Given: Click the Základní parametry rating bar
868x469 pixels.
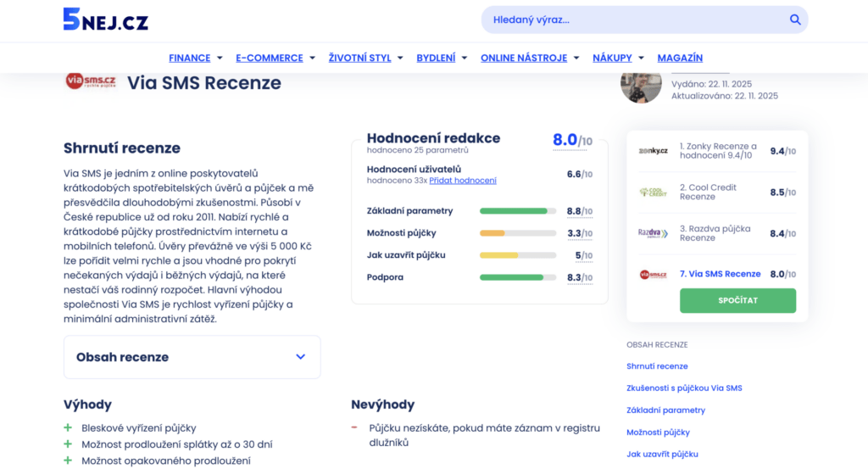Looking at the screenshot, I should pos(518,211).
